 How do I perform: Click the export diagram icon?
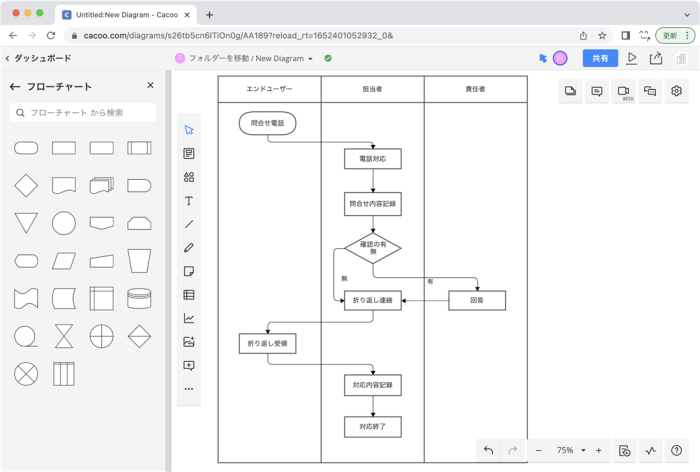[x=656, y=58]
